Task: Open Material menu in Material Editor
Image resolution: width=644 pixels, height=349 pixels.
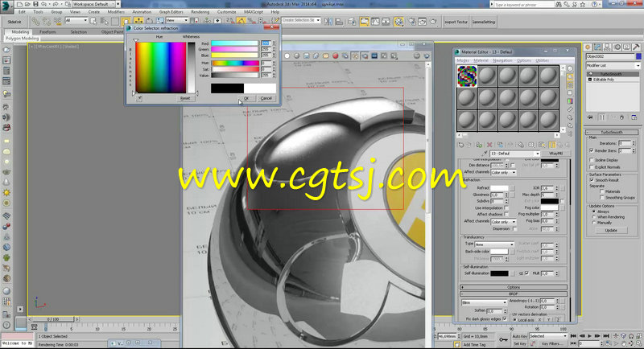Action: tap(481, 60)
